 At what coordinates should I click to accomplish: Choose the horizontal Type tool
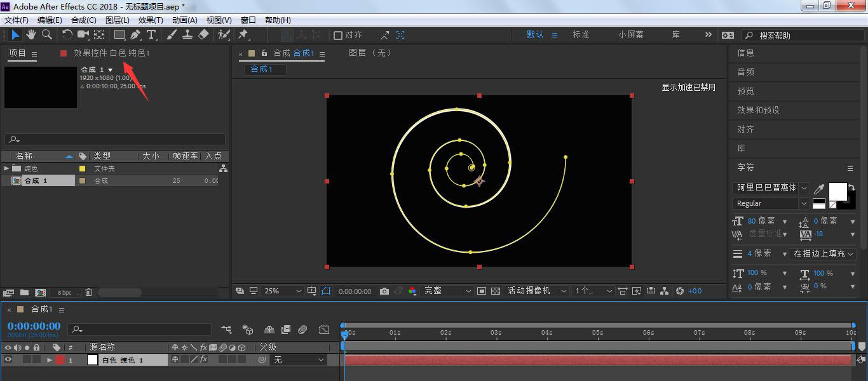[x=151, y=35]
